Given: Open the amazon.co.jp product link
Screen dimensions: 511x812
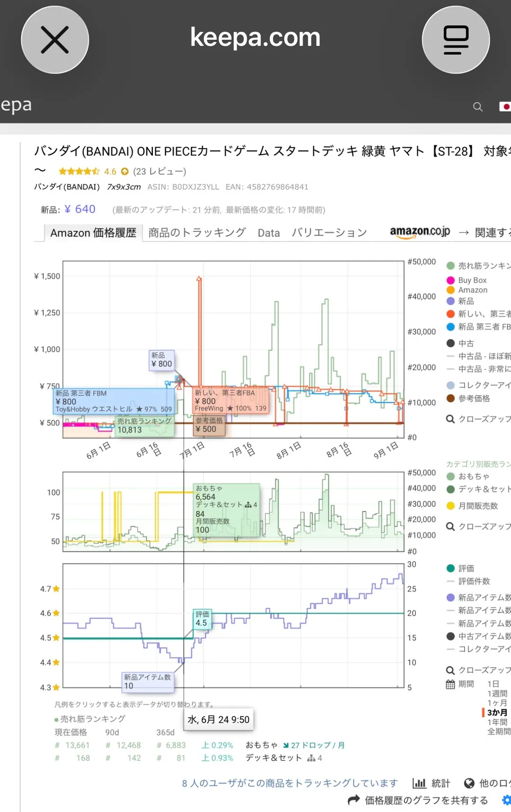Looking at the screenshot, I should click(420, 232).
